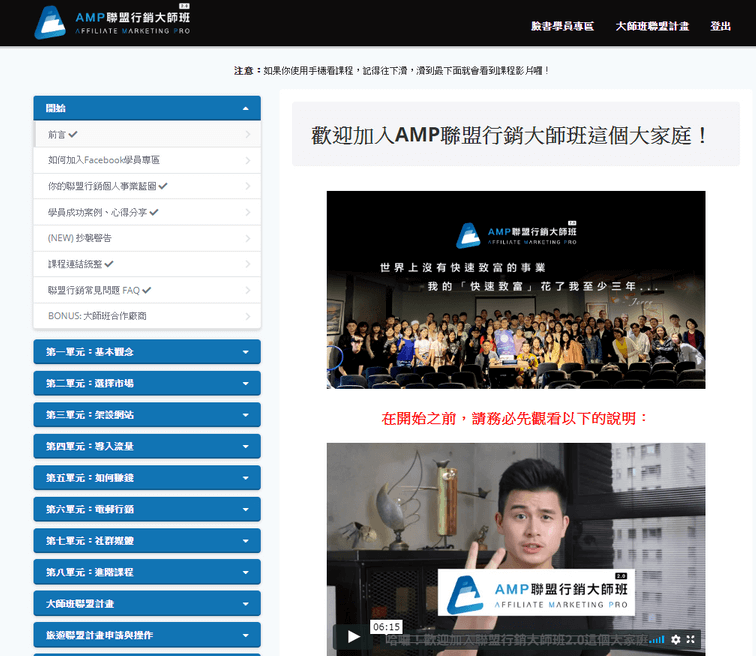Open 臉書學員專區 nav link

(562, 26)
